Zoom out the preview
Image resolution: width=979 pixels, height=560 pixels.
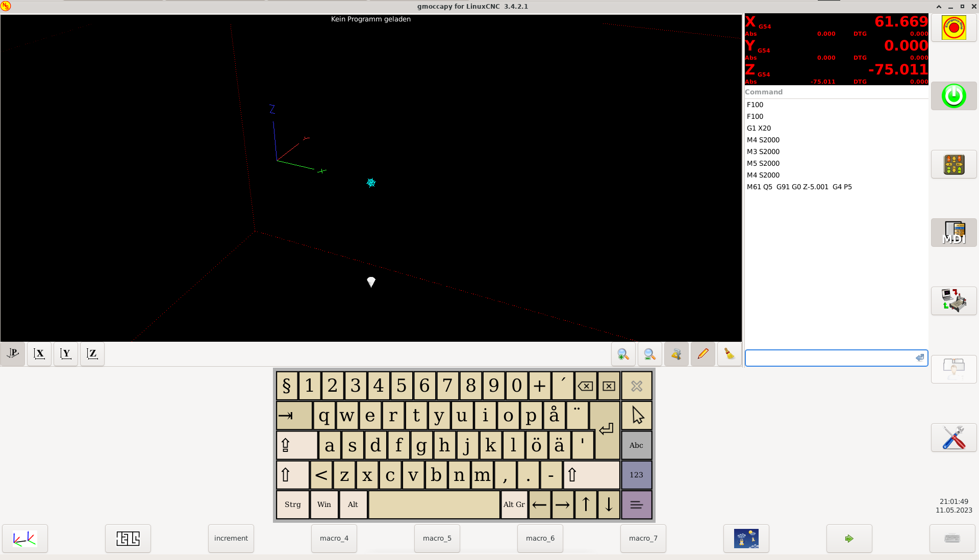[650, 354]
